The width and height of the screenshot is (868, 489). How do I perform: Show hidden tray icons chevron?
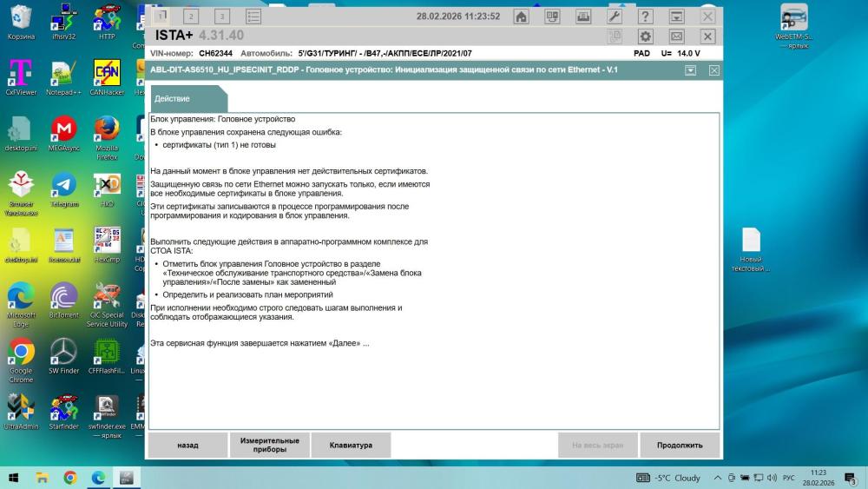[718, 478]
